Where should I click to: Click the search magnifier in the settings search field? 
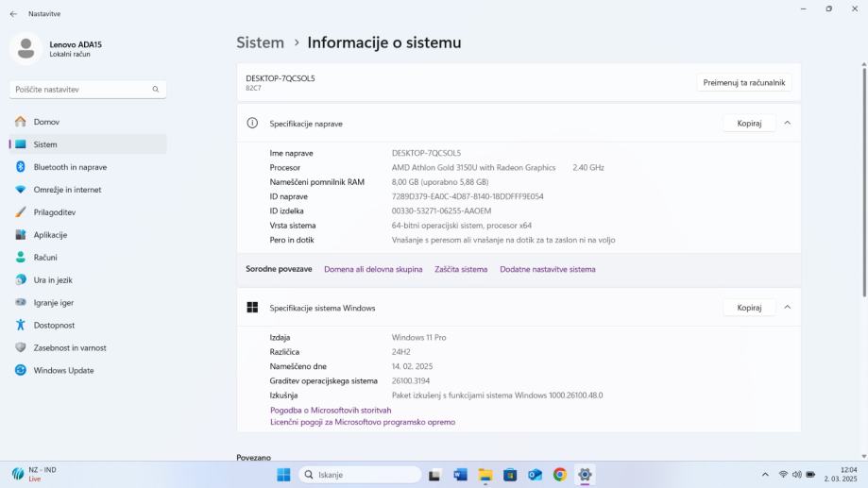[x=156, y=89]
